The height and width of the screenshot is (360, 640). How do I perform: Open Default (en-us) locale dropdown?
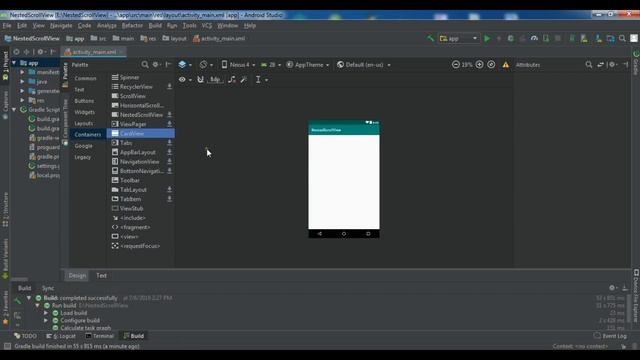click(x=363, y=64)
